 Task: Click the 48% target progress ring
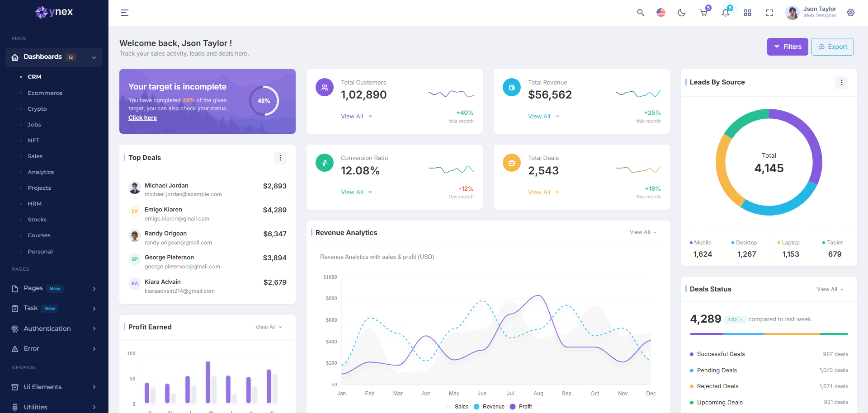264,101
